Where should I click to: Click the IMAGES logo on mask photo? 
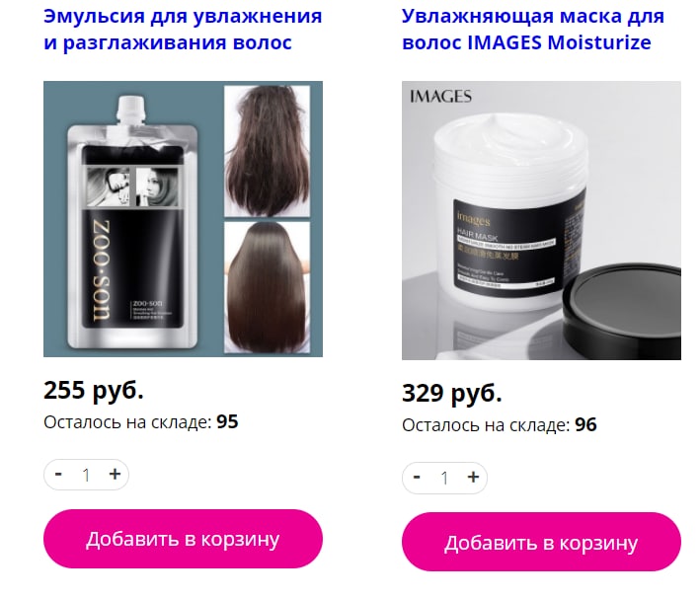440,97
